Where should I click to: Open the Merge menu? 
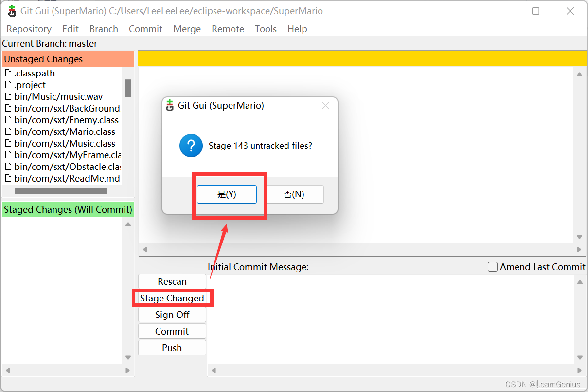pos(187,29)
